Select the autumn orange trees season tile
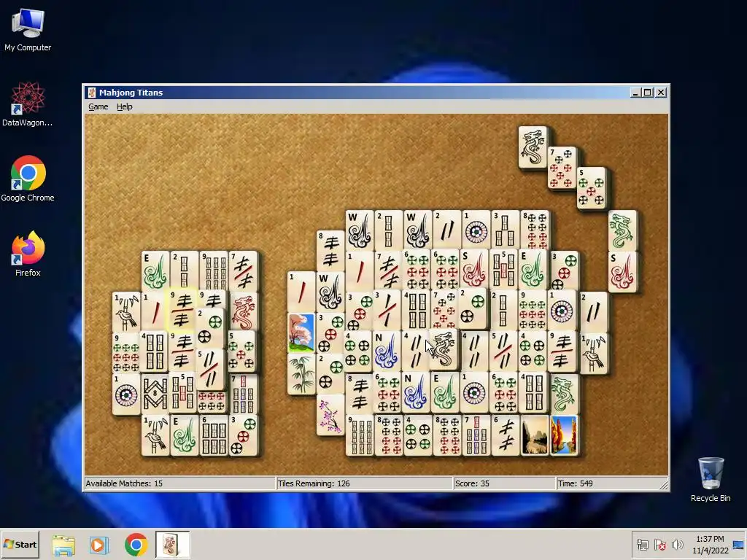 click(x=564, y=435)
